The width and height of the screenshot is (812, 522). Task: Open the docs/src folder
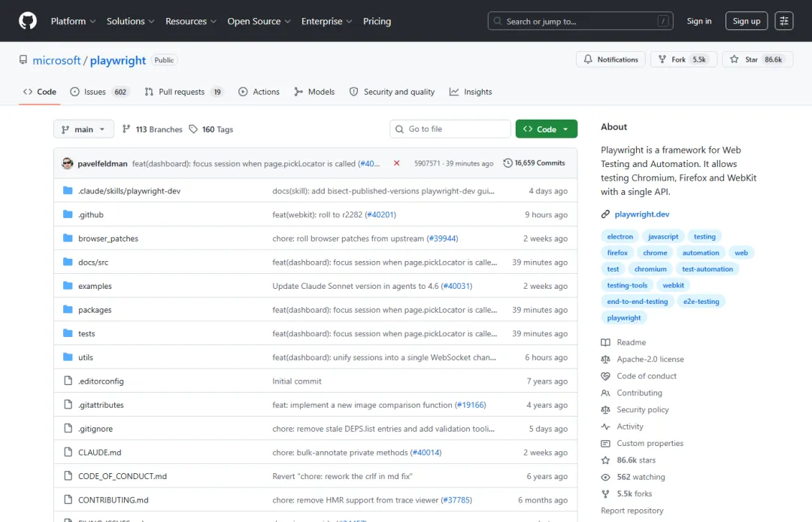click(x=93, y=263)
